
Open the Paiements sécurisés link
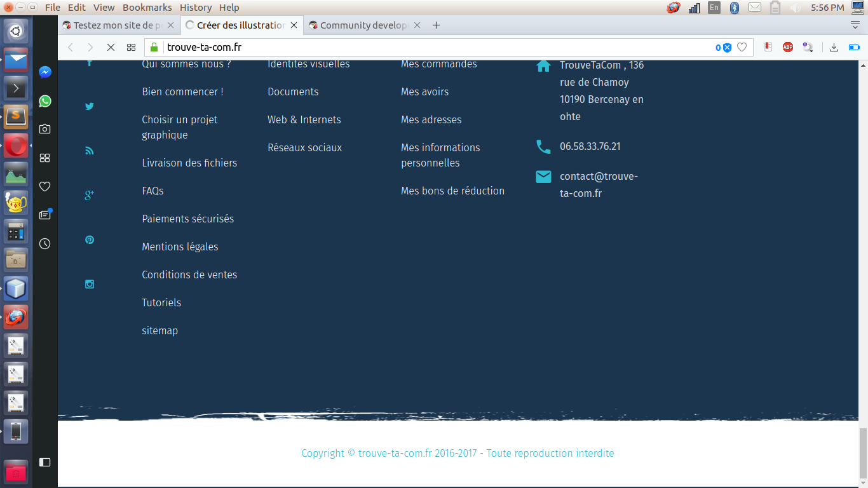point(188,219)
